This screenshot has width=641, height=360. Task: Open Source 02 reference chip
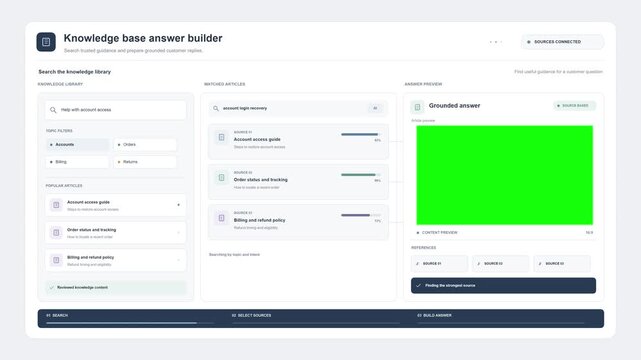(x=501, y=264)
